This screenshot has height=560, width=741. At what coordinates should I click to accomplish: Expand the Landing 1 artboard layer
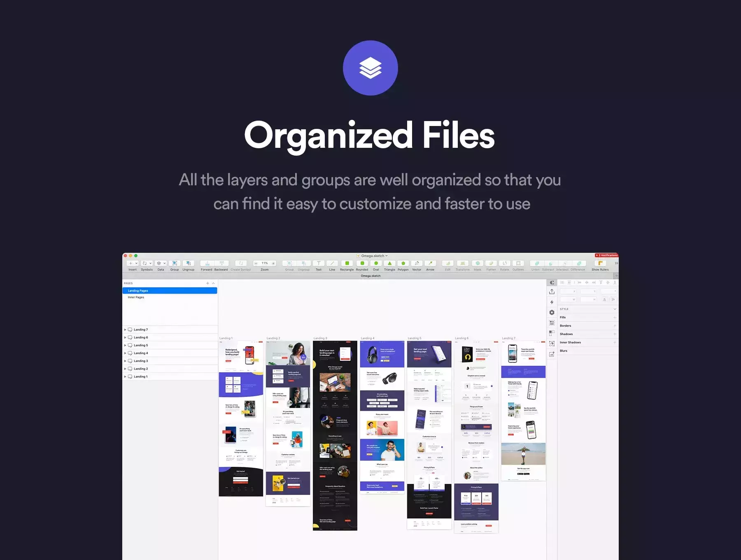pos(125,376)
